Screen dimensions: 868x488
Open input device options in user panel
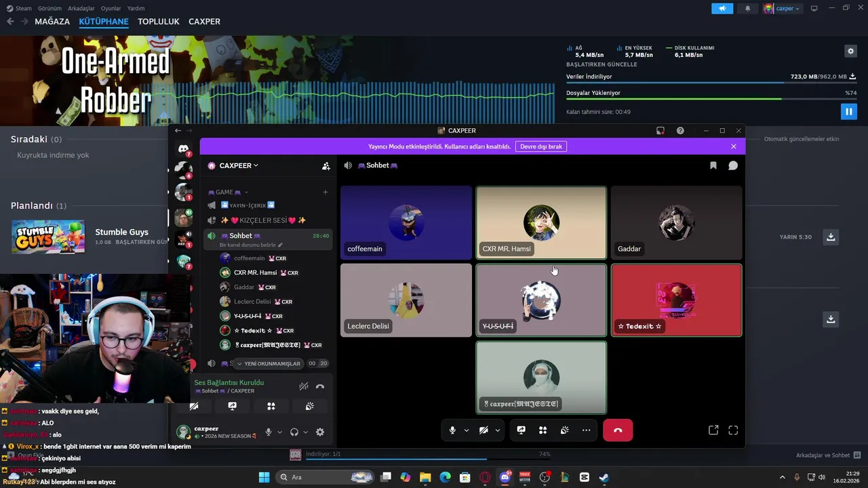click(279, 432)
